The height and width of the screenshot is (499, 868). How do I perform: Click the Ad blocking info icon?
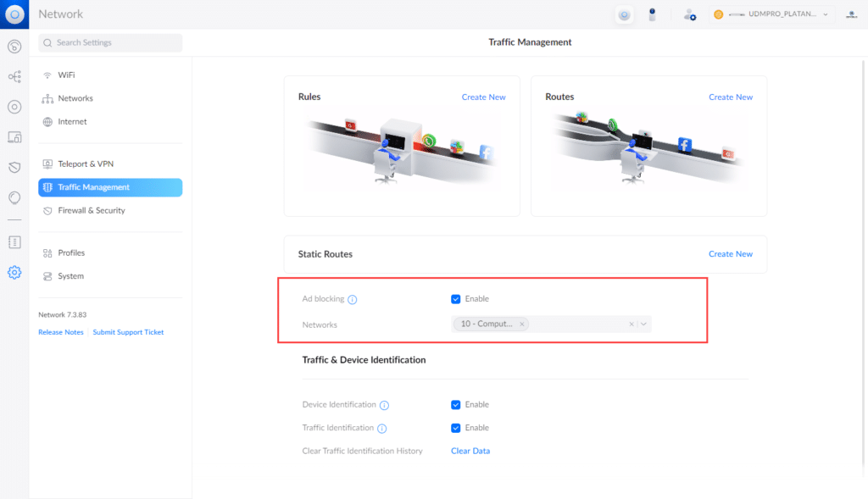tap(353, 299)
